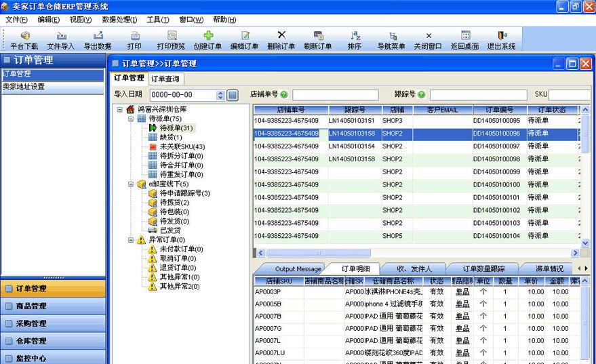
Task: Switch to the 订单查询 tab
Action: pyautogui.click(x=165, y=79)
